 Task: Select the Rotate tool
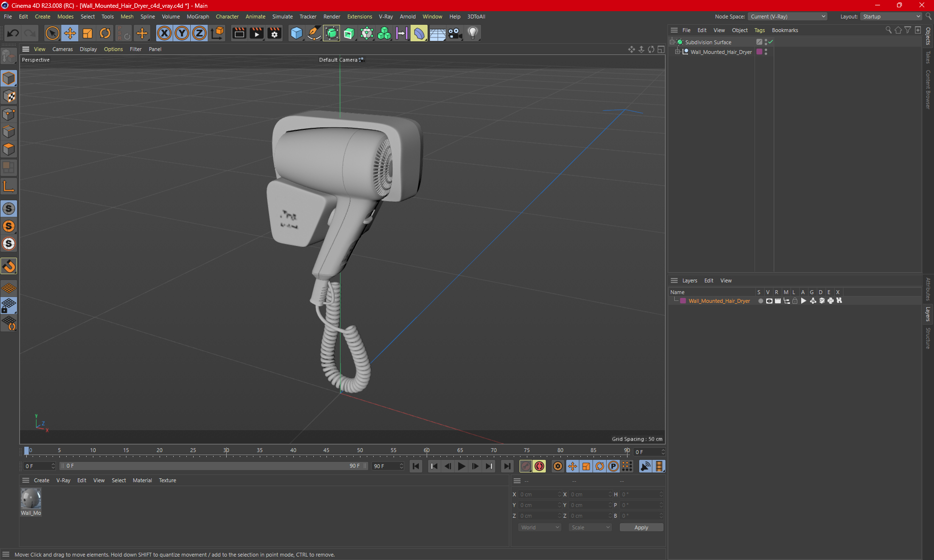point(105,33)
